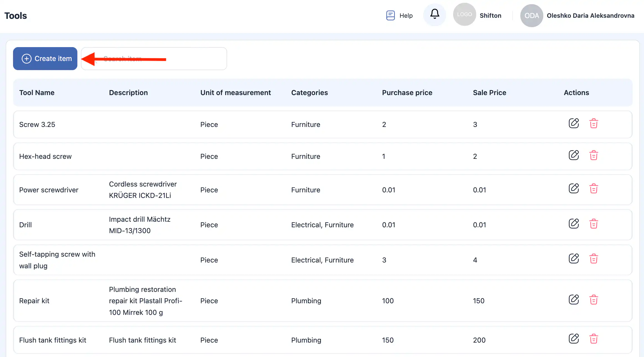This screenshot has height=357, width=644.
Task: Click the Purchase price column header
Action: (407, 93)
